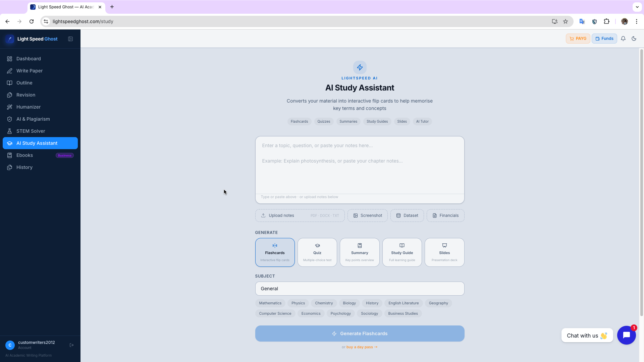
Task: Click Generate Flashcards button
Action: coord(360,334)
